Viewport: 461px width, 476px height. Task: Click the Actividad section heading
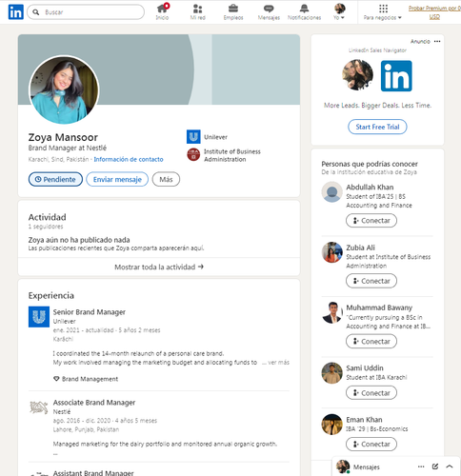[x=47, y=217]
